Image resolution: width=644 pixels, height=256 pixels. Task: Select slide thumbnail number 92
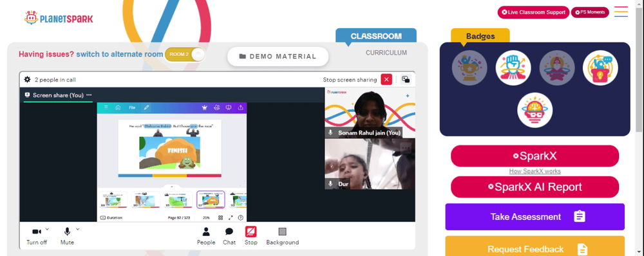[x=211, y=200]
